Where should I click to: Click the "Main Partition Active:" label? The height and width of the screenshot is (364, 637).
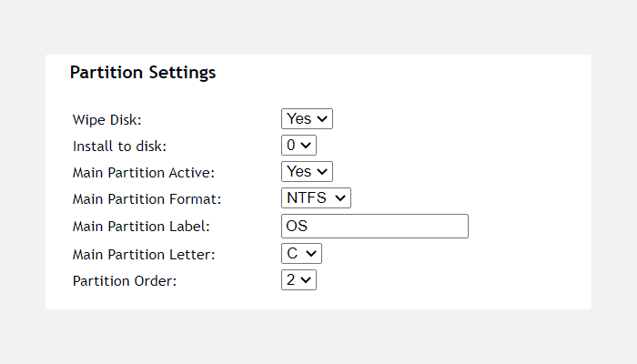coord(144,172)
